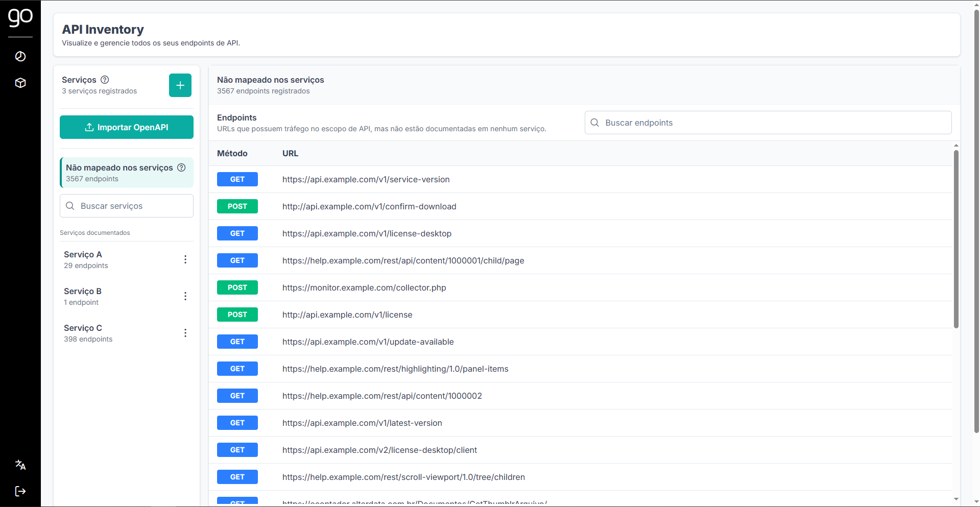
Task: Open the three-dot menu for Serviço A
Action: point(185,259)
